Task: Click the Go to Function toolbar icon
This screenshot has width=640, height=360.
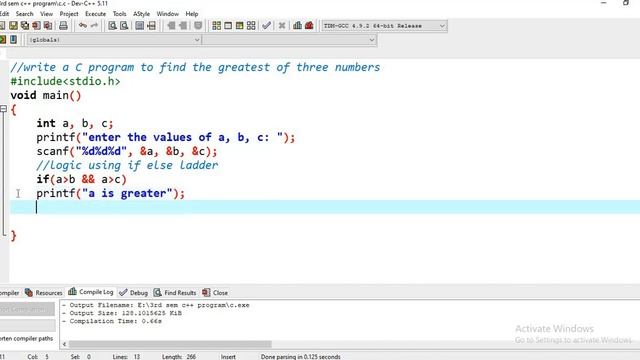Action: (140, 26)
